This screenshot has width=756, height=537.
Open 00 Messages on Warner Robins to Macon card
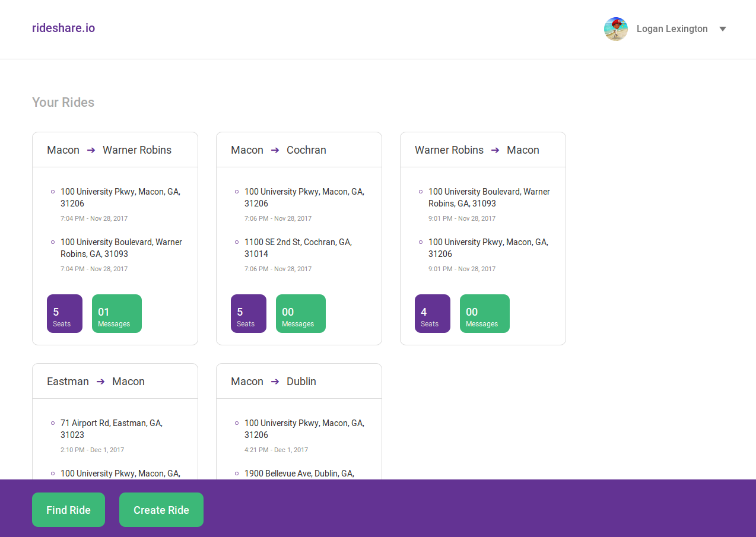(x=485, y=313)
